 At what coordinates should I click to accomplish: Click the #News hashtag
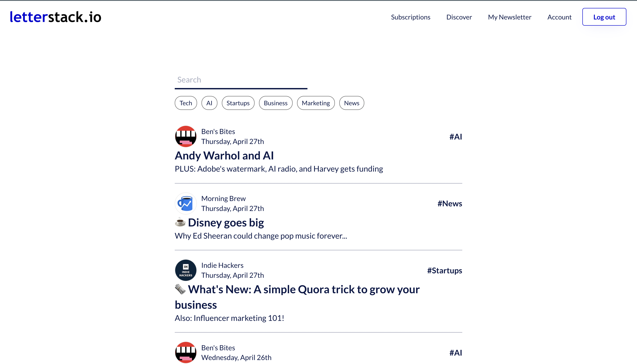pyautogui.click(x=450, y=203)
